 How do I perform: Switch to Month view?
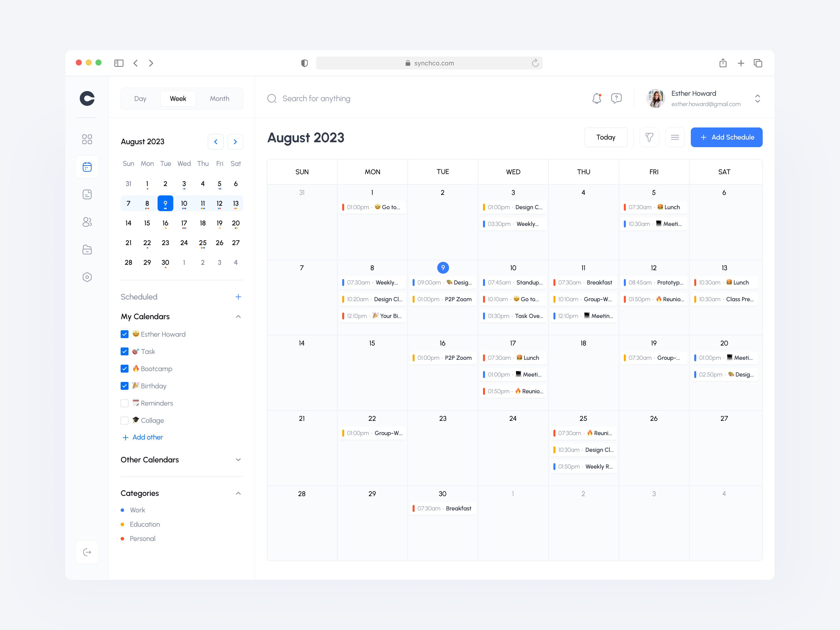(220, 98)
